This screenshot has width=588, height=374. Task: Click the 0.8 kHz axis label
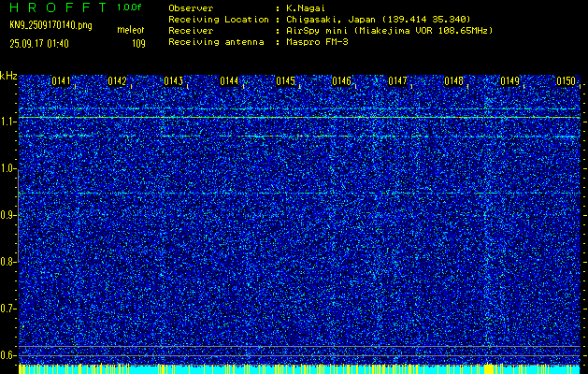click(x=7, y=262)
